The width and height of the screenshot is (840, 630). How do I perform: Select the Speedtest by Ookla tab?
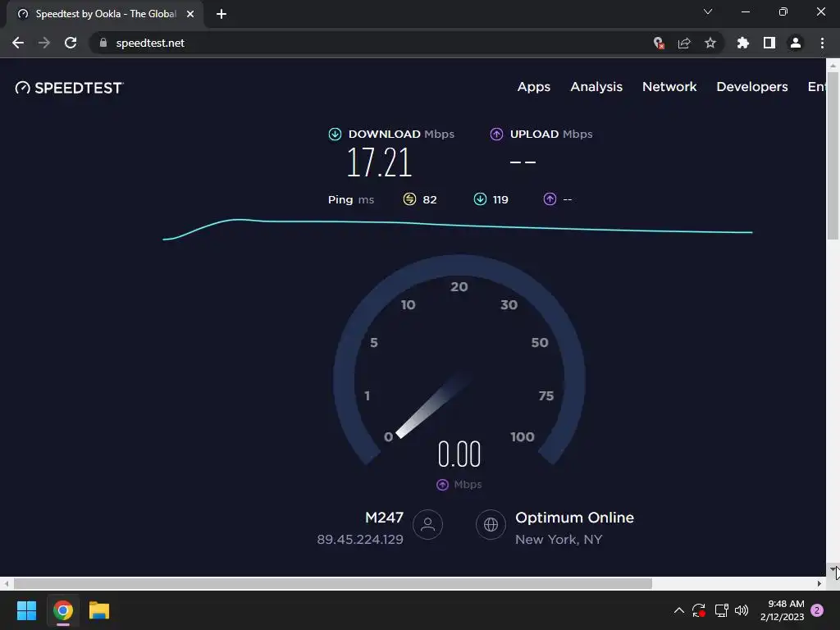(x=105, y=14)
